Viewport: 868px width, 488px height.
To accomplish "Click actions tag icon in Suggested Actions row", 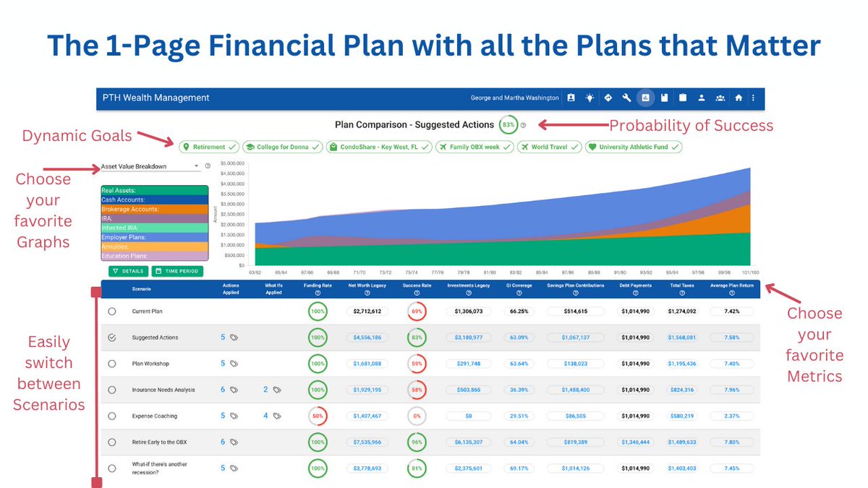I will point(234,338).
